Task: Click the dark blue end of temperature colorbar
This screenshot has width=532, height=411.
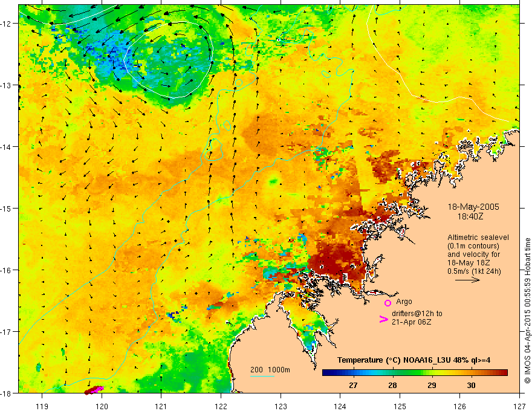Action: [x=326, y=373]
